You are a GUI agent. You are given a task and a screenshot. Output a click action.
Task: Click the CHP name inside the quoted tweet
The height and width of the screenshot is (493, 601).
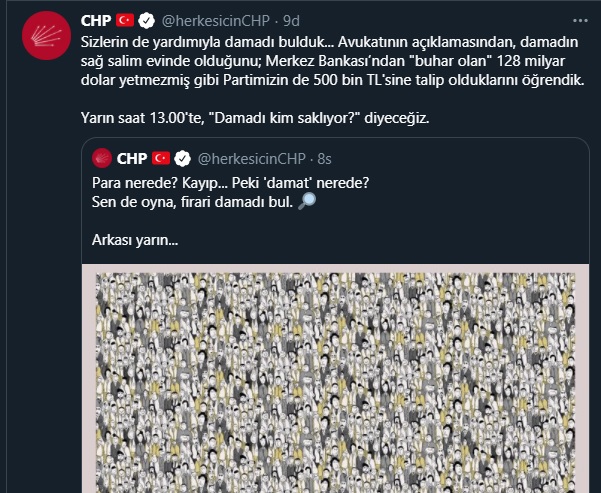(x=132, y=158)
